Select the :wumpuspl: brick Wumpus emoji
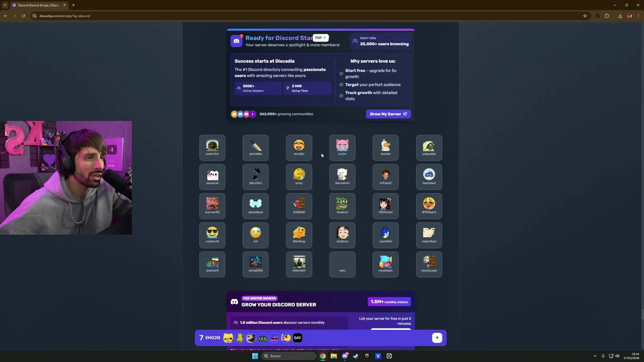The height and width of the screenshot is (362, 644). click(x=429, y=264)
